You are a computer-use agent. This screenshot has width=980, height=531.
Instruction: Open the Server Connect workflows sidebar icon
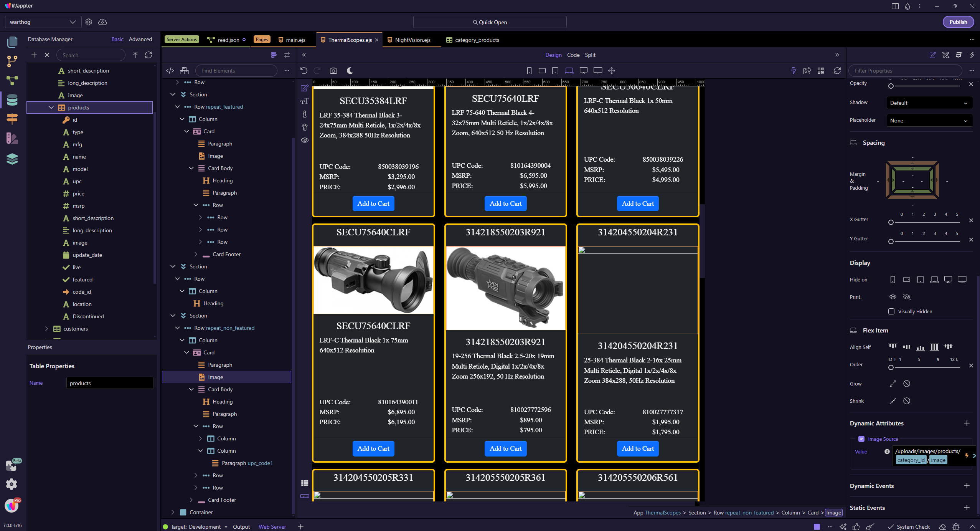(12, 81)
